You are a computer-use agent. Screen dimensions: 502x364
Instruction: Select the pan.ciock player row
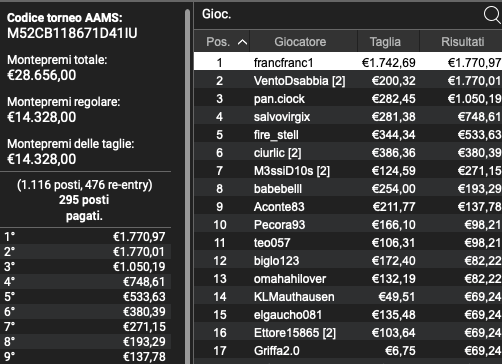point(348,99)
